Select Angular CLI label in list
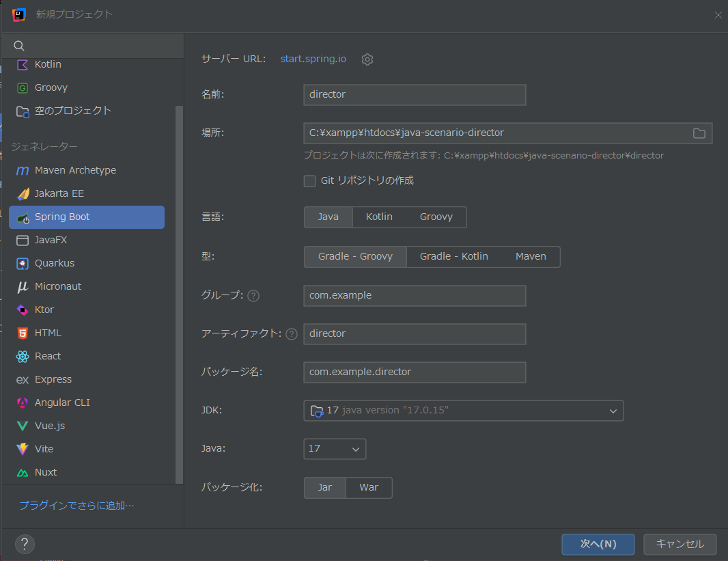Viewport: 728px width, 561px height. point(62,402)
